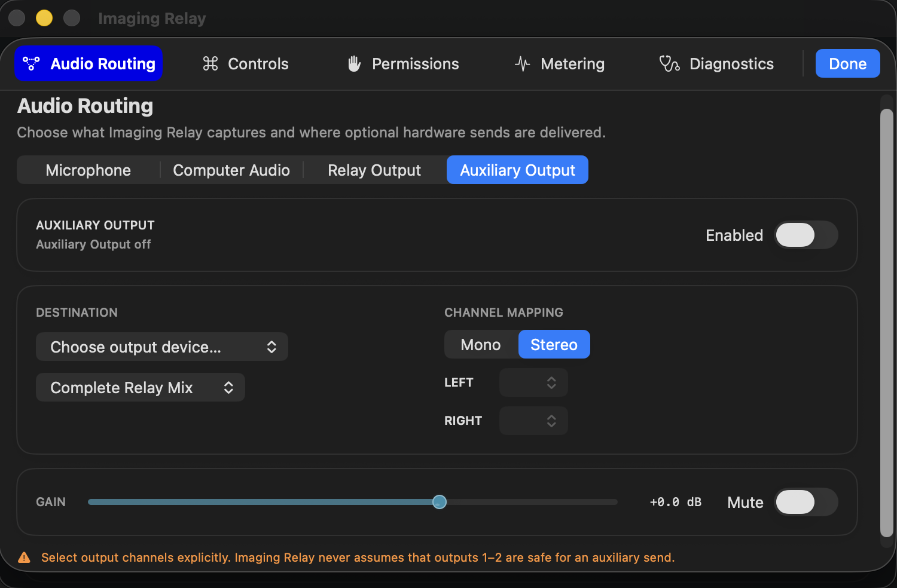Open the Choose output device dropdown

(x=162, y=347)
